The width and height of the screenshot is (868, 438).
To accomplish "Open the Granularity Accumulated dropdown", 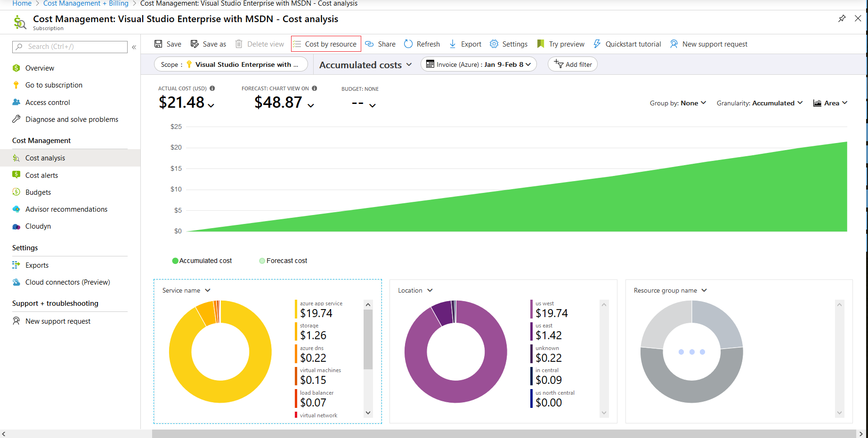I will coord(760,103).
